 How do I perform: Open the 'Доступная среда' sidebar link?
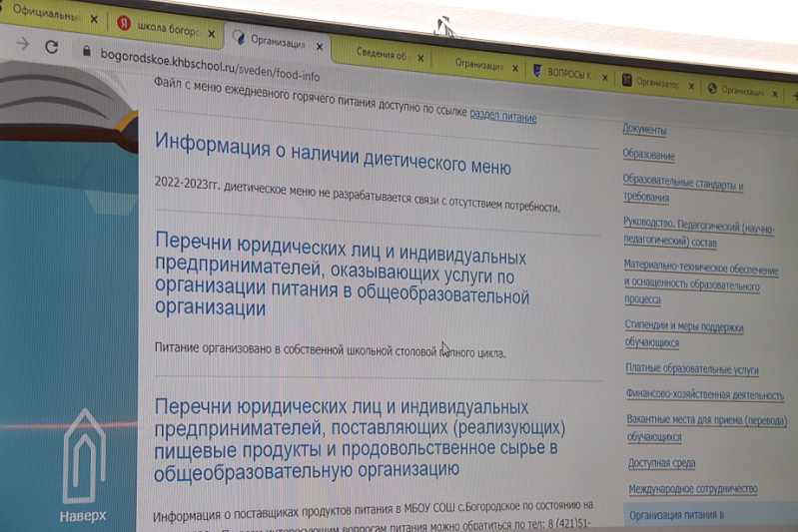(661, 463)
